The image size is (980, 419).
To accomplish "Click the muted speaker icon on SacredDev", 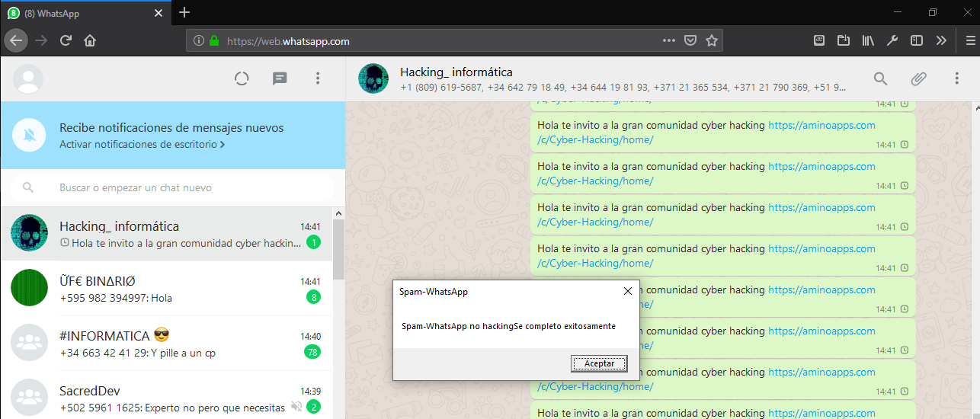I will click(296, 407).
